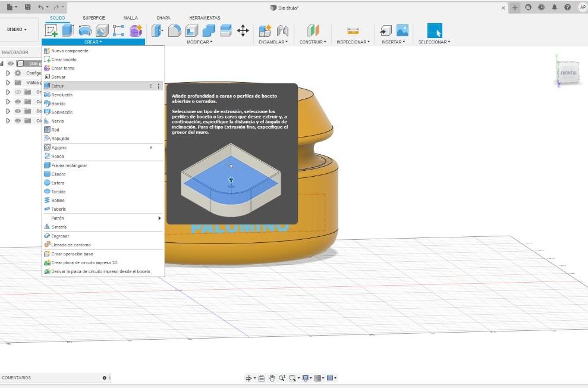Open the SELECCIONAR dropdown menu

click(x=434, y=42)
